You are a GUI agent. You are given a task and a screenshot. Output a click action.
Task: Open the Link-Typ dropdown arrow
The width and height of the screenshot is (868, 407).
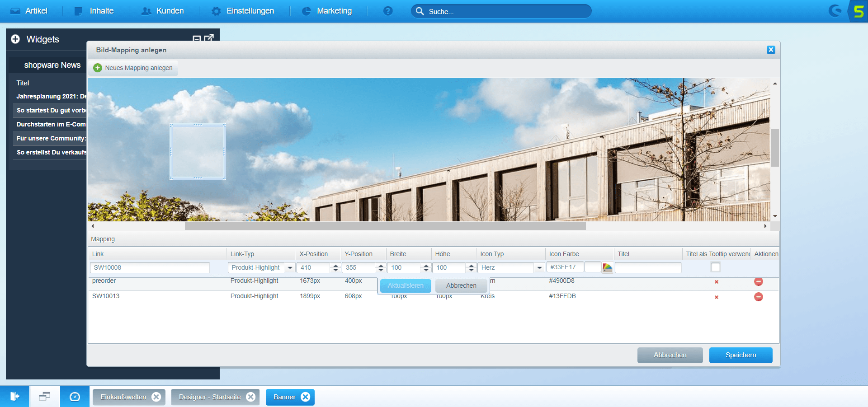click(x=290, y=268)
